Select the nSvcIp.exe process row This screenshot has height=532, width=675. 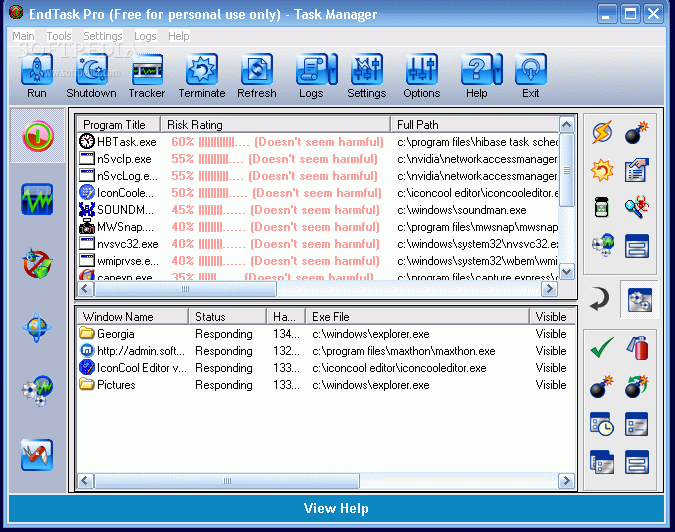318,159
